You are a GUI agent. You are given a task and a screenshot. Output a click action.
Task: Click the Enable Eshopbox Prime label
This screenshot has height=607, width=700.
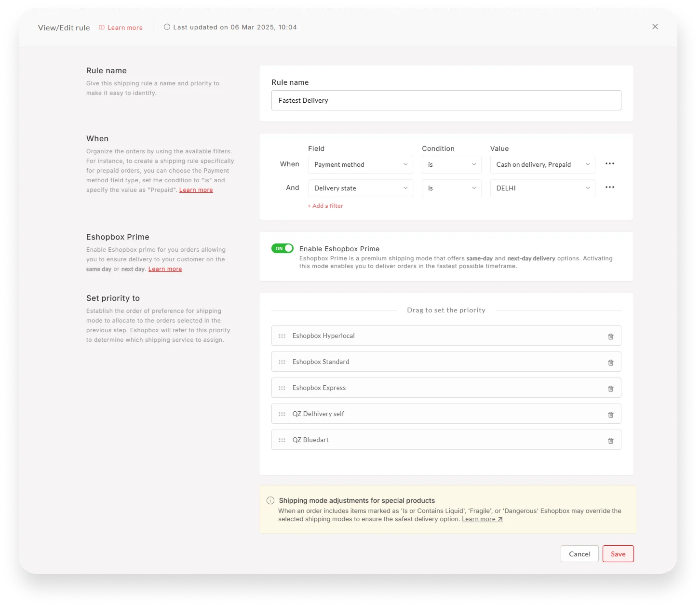[x=339, y=249]
